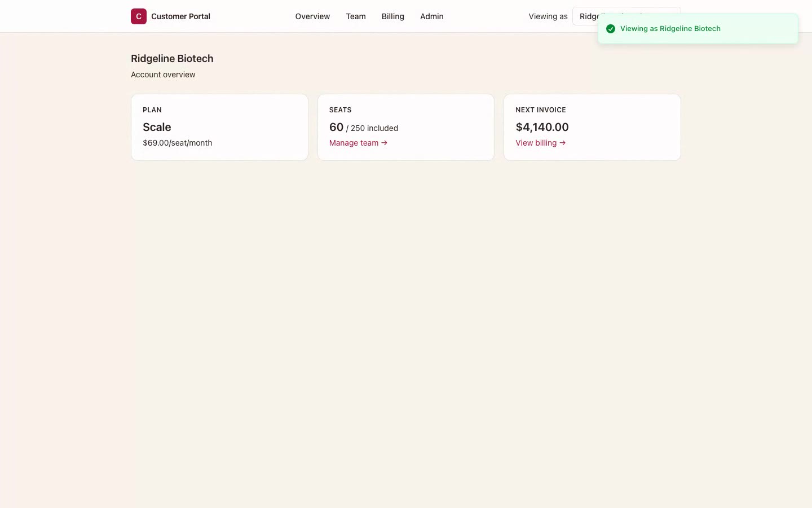Click the Scale plan name

[157, 127]
